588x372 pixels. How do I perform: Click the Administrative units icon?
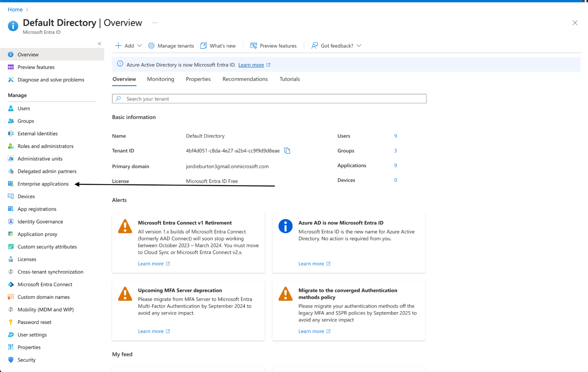click(x=11, y=159)
